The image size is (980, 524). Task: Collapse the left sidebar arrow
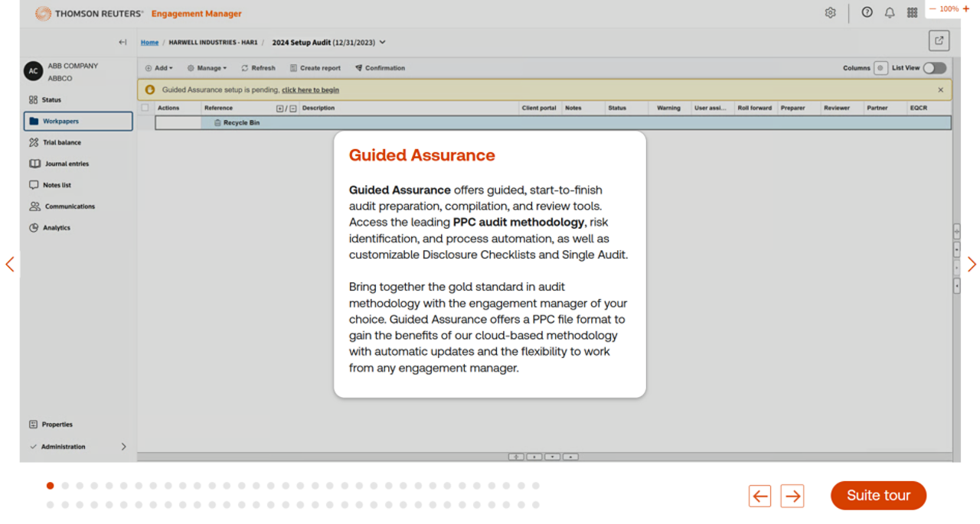tap(122, 43)
